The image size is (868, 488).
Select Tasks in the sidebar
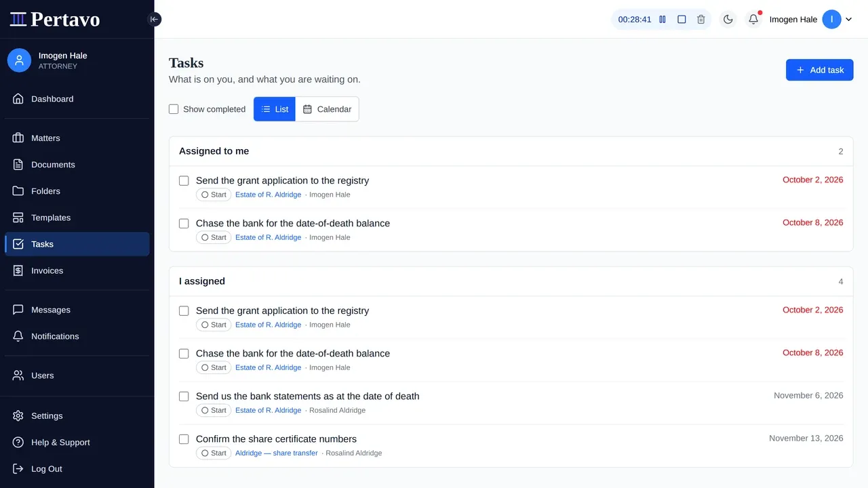tap(77, 244)
